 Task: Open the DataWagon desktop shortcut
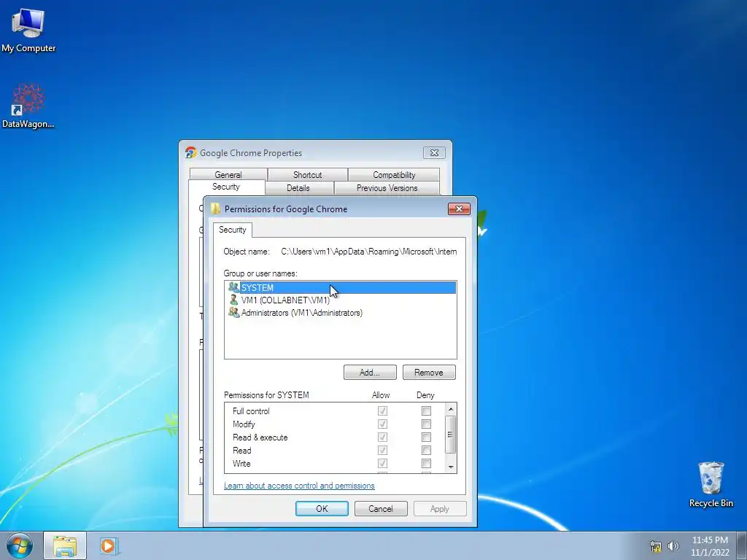tap(28, 106)
